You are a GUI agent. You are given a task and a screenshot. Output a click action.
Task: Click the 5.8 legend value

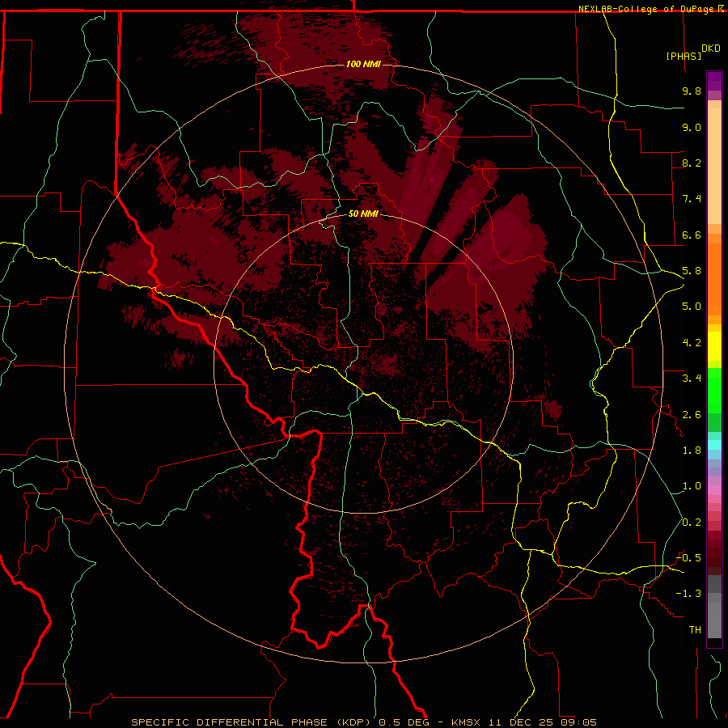tap(692, 271)
